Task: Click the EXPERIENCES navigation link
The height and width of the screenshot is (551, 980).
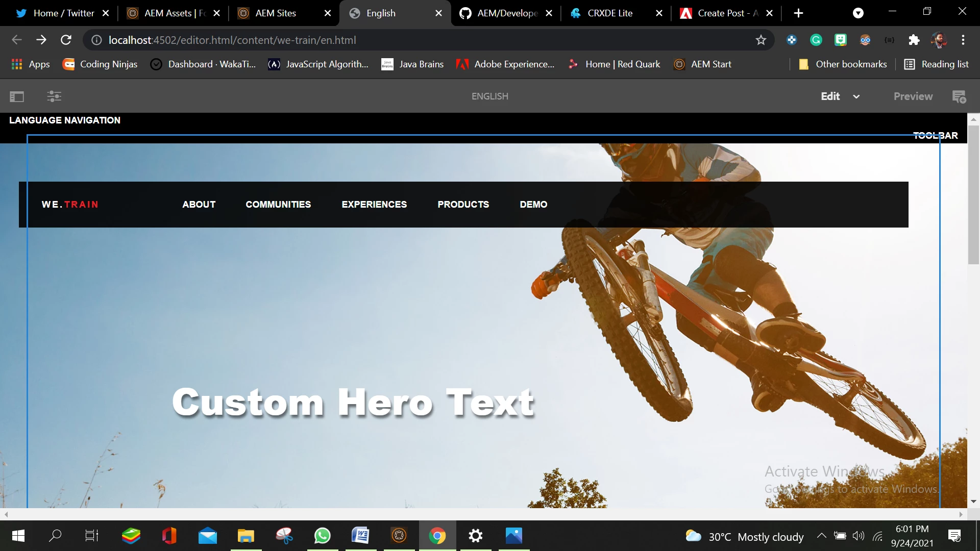Action: (374, 205)
